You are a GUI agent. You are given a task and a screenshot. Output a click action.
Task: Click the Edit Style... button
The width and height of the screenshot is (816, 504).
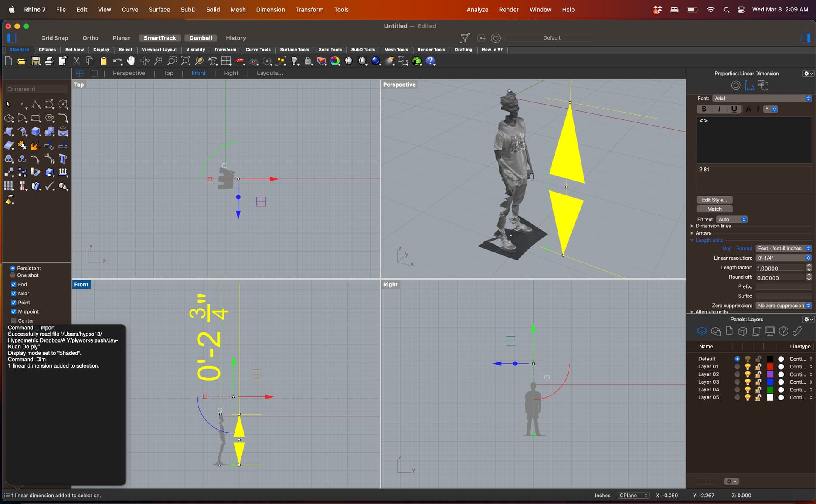pos(714,200)
